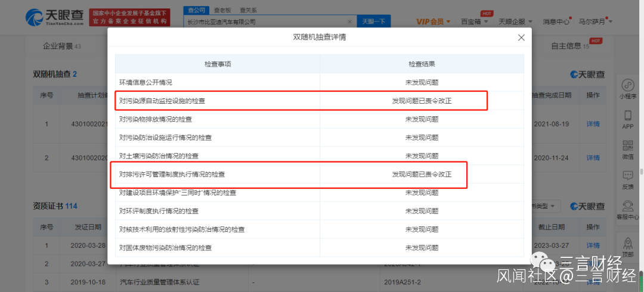Select the 环境信息公开情况 row text

pyautogui.click(x=145, y=82)
